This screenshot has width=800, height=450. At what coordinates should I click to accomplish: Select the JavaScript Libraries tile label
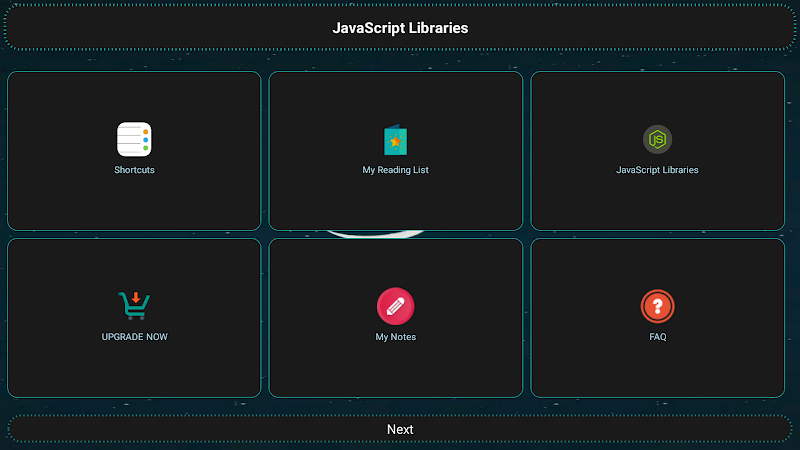[657, 170]
